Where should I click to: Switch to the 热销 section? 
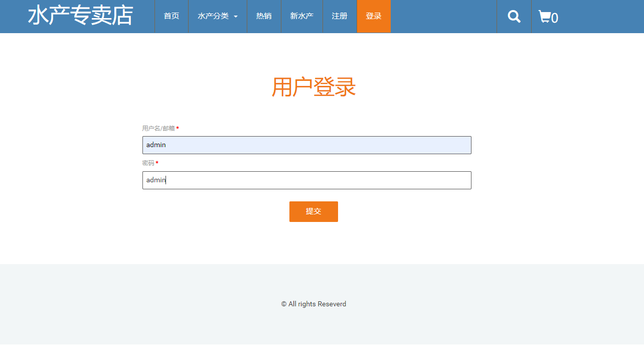[x=264, y=16]
